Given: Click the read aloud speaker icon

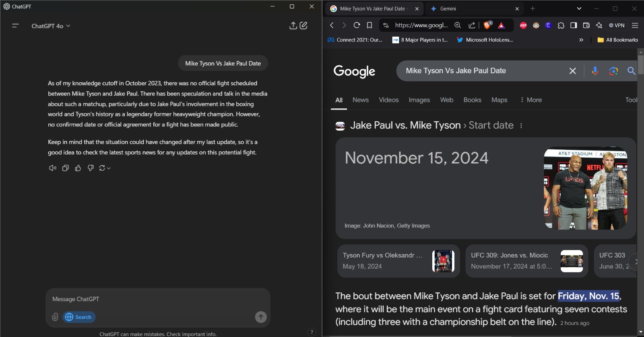Looking at the screenshot, I should [x=52, y=168].
